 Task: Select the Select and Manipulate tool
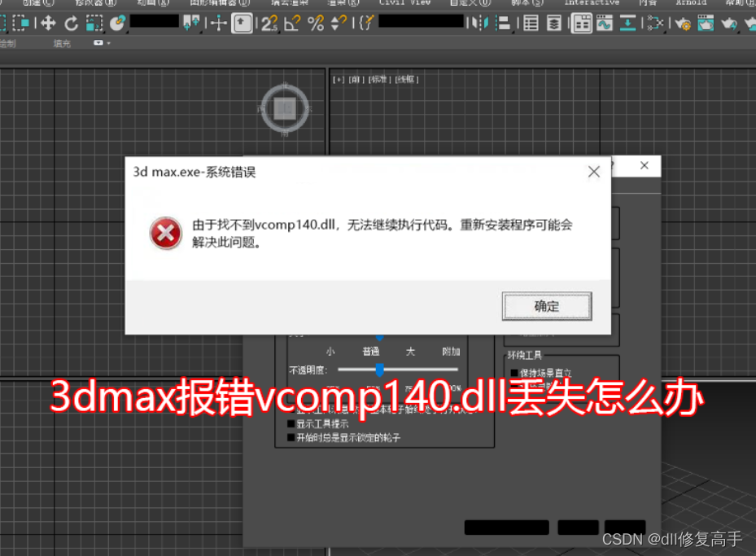[219, 23]
